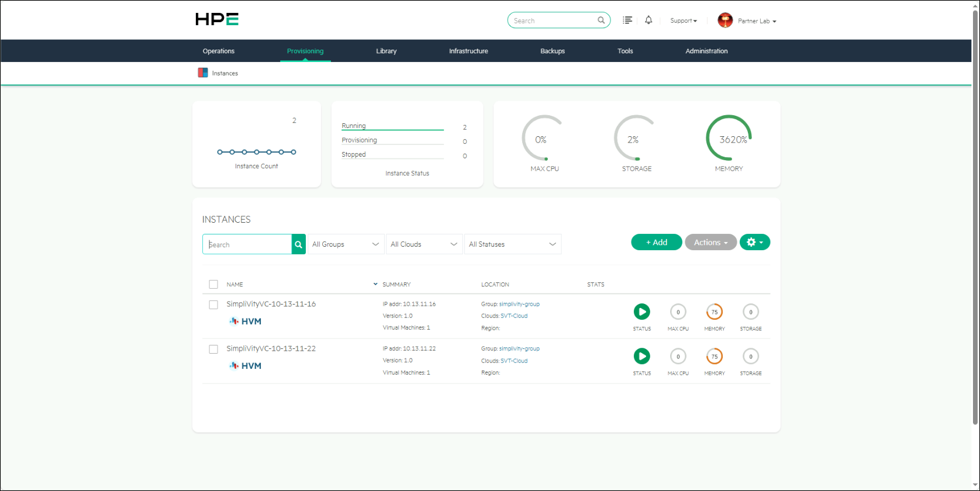Click the top global Search field

[554, 20]
